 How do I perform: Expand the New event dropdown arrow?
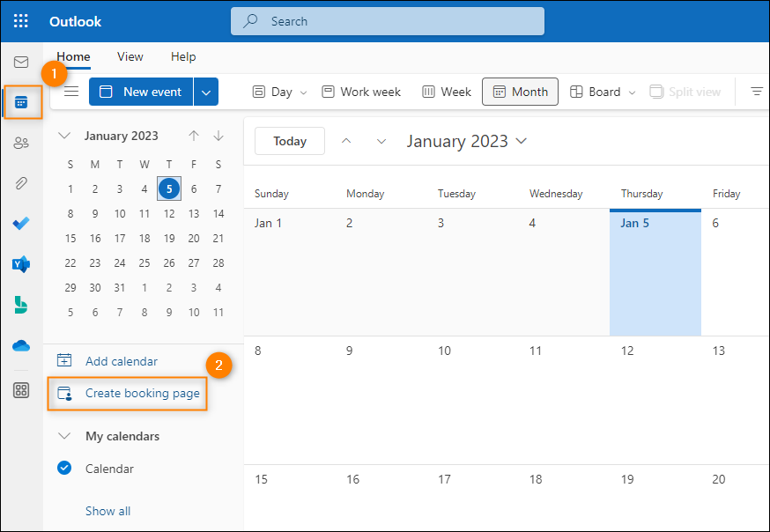[x=206, y=92]
